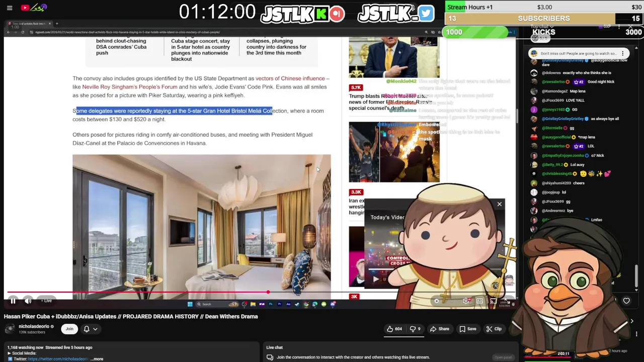Image resolution: width=644 pixels, height=362 pixels.
Task: Dislike the video showing 9
Action: pos(415,329)
